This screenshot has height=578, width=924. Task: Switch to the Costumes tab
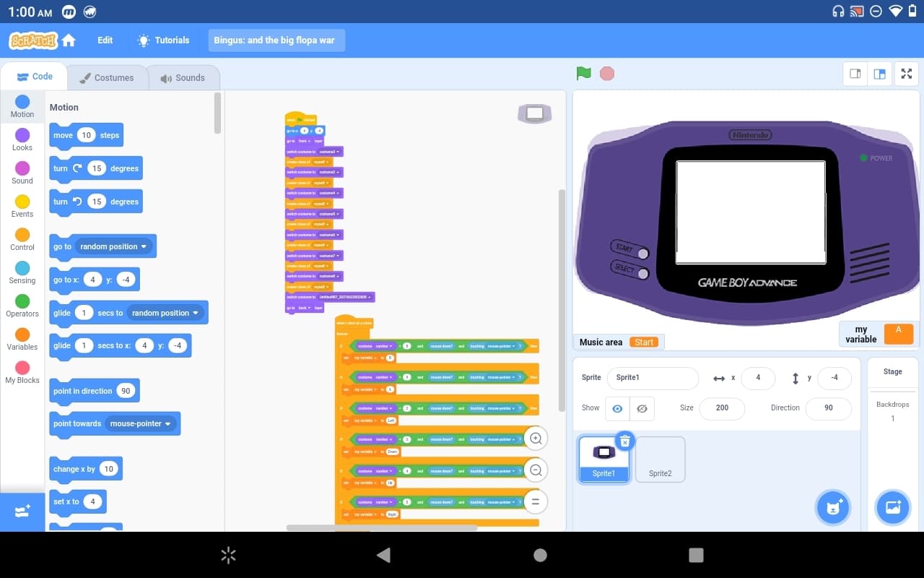coord(107,77)
